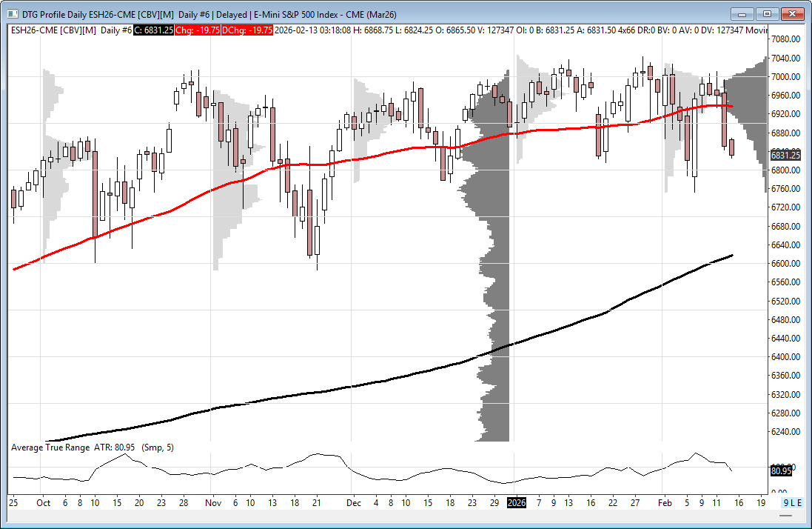This screenshot has width=812, height=529.
Task: Click the Oct marker on the time axis
Action: (43, 502)
